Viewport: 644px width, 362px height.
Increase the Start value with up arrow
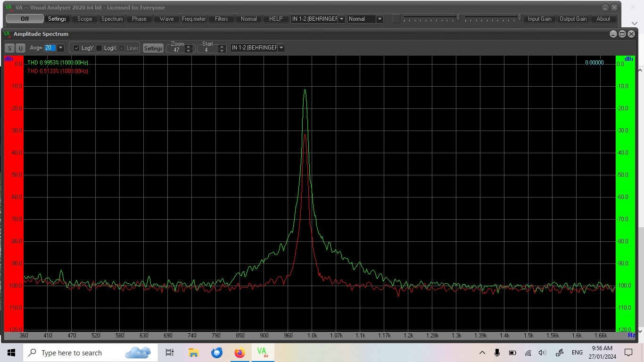click(222, 46)
